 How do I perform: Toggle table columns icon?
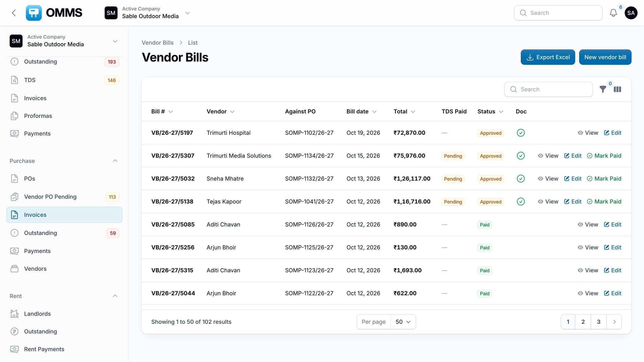point(617,89)
